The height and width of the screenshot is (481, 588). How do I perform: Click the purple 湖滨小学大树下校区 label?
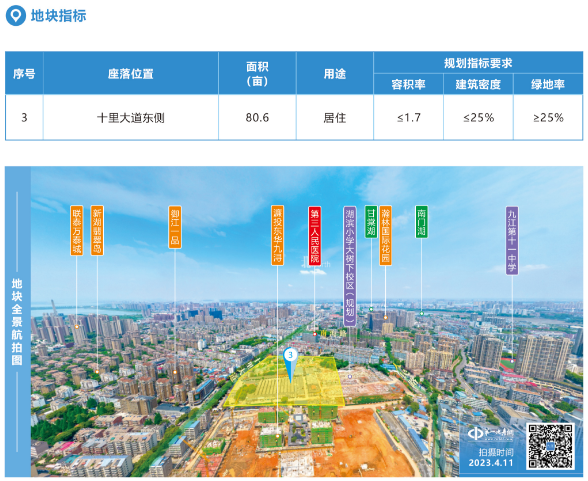point(350,266)
